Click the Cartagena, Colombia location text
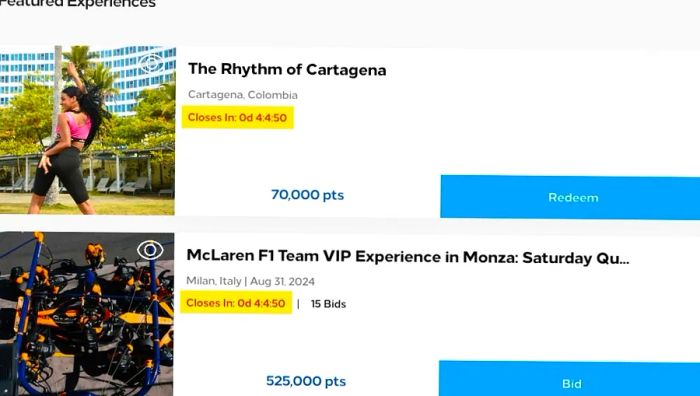 243,95
